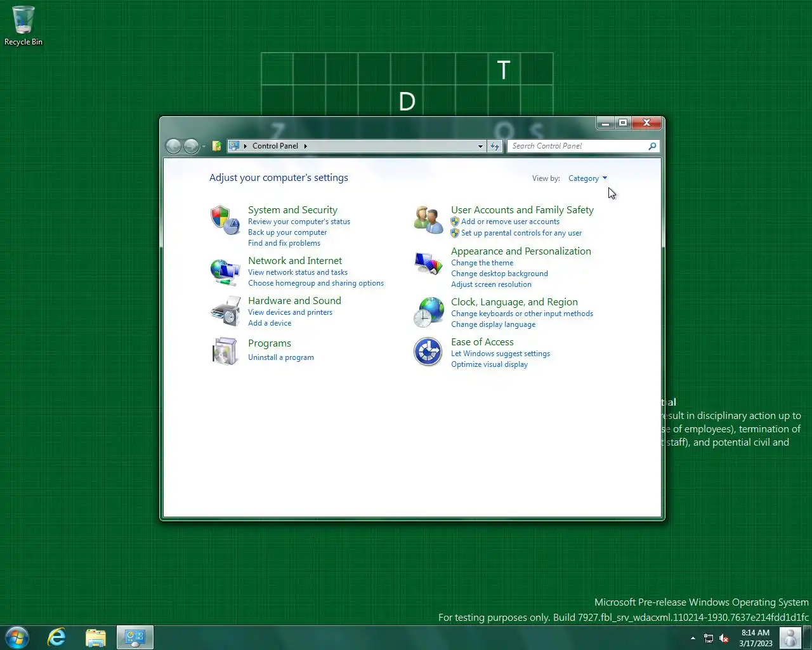The width and height of the screenshot is (812, 650).
Task: Click Uninstall a program
Action: [x=281, y=357]
